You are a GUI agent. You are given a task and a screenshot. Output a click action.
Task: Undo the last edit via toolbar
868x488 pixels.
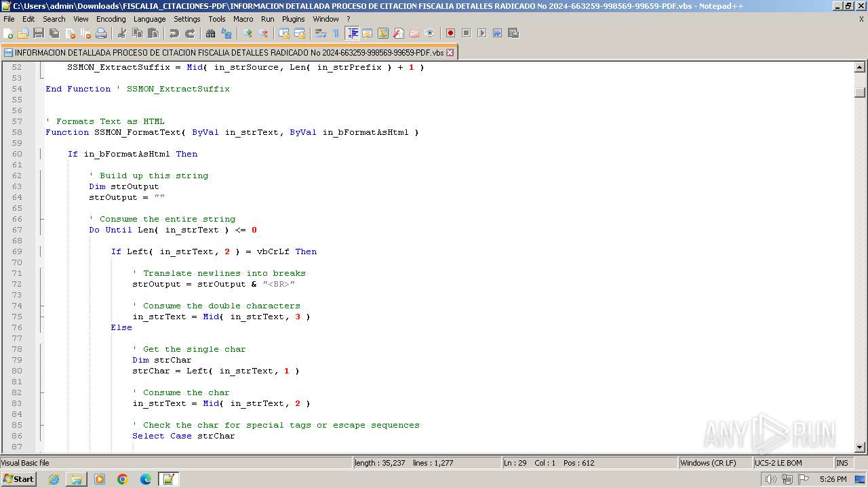click(174, 33)
